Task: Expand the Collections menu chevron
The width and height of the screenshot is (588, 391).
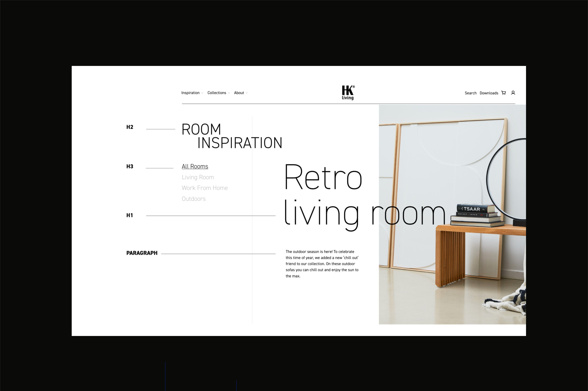Action: pyautogui.click(x=229, y=93)
